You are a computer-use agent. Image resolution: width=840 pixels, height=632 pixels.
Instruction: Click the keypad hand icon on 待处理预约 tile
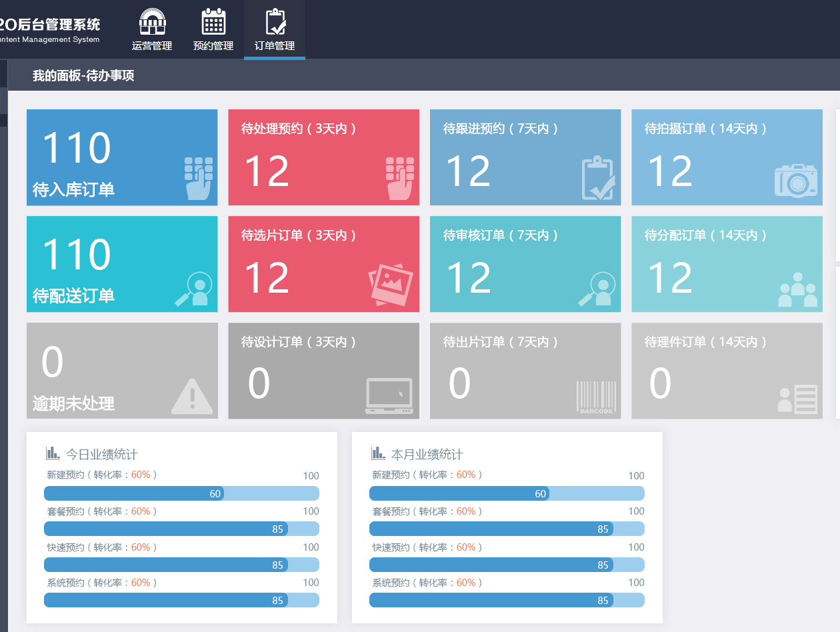point(400,179)
